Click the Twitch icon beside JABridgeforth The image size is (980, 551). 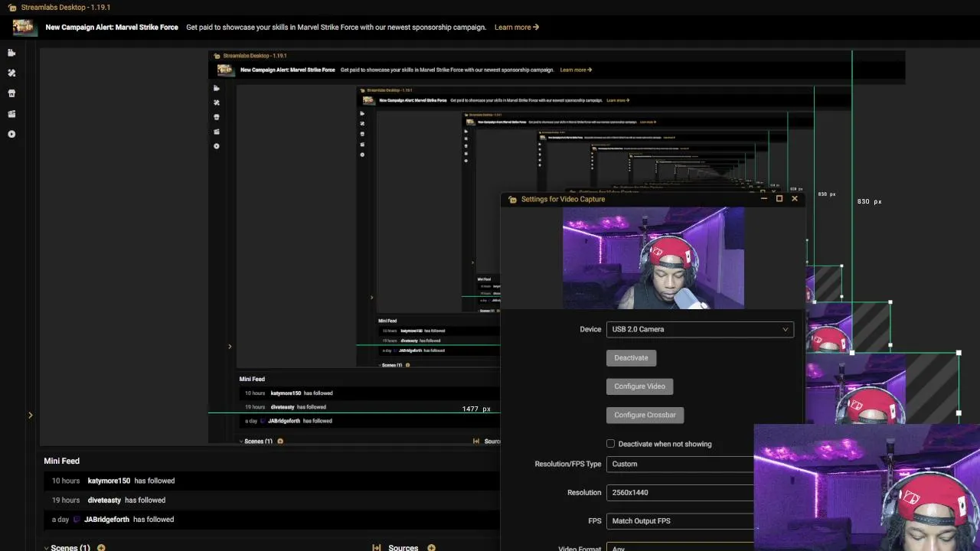(77, 520)
